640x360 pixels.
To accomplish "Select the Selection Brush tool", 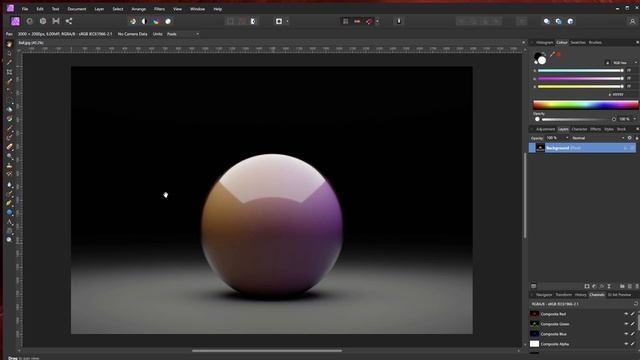I will [9, 82].
